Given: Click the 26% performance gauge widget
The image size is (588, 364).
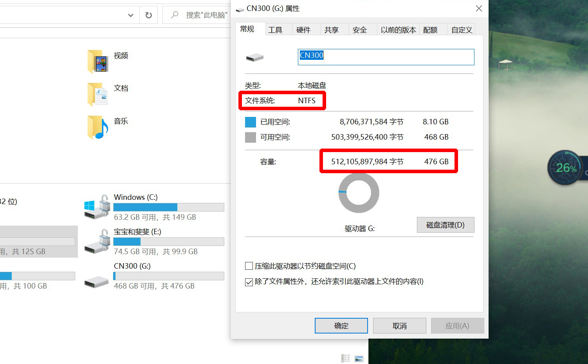Looking at the screenshot, I should click(x=566, y=168).
